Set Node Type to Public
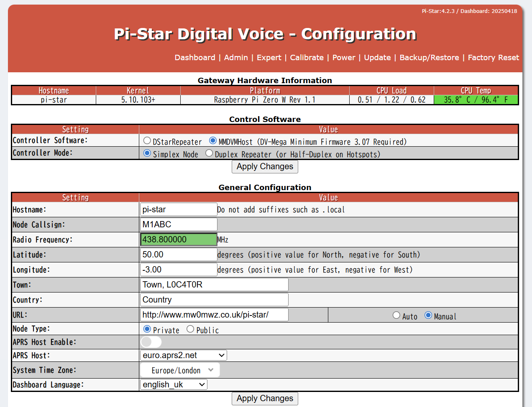The height and width of the screenshot is (407, 532). pyautogui.click(x=190, y=329)
